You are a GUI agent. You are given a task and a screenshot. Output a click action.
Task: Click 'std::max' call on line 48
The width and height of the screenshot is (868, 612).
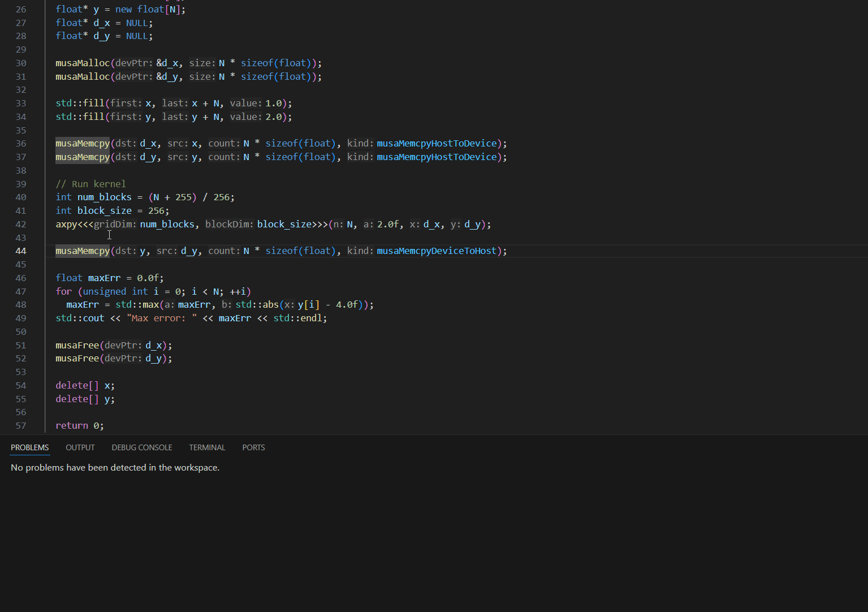(137, 305)
